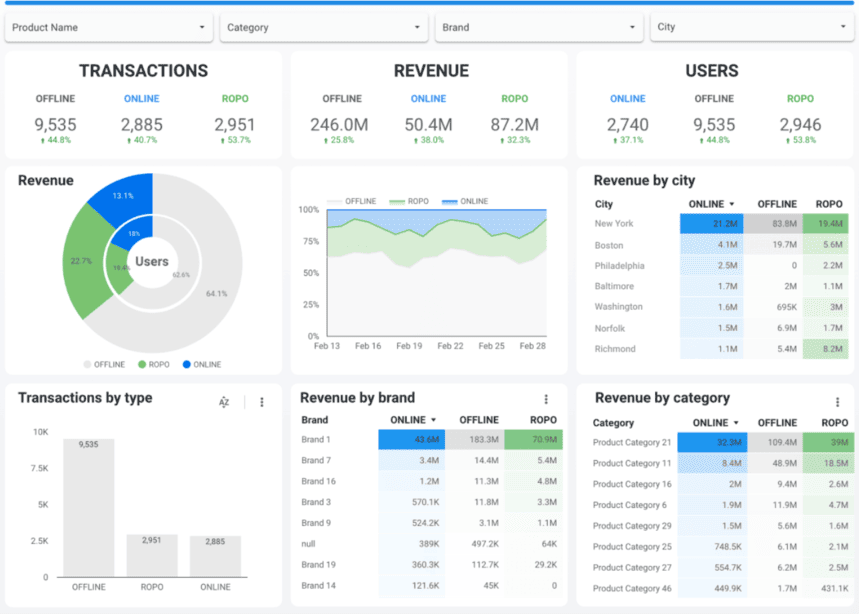Viewport: 859px width, 614px height.
Task: Toggle OFFLINE legend item under the donut chart
Action: point(104,365)
